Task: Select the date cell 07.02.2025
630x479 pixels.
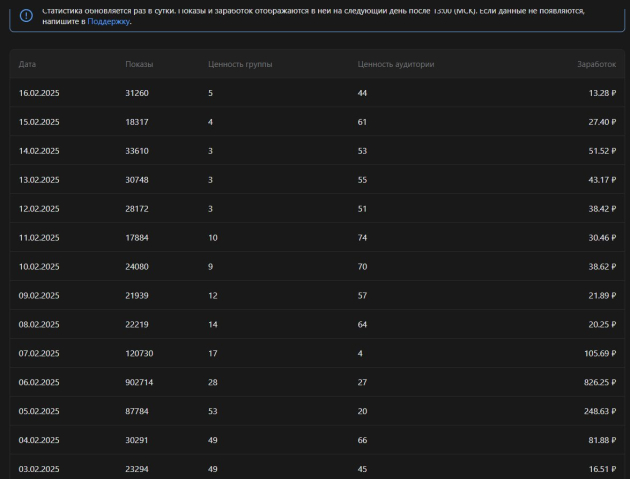Action: 39,354
